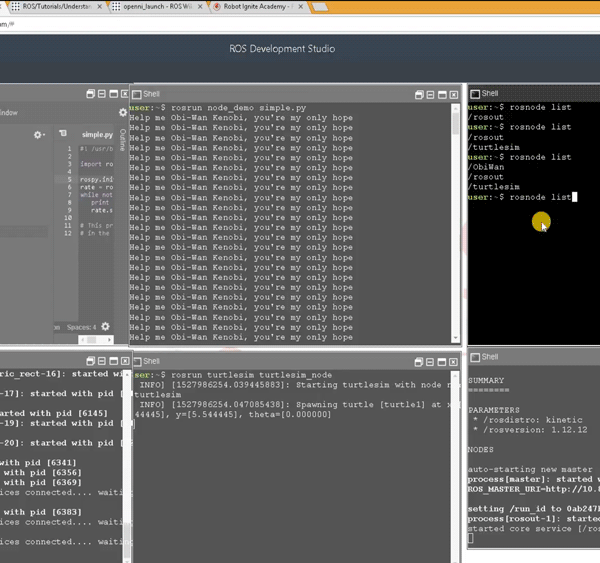Open the Spaces: 4 indentation selector
This screenshot has width=600, height=563.
click(81, 327)
